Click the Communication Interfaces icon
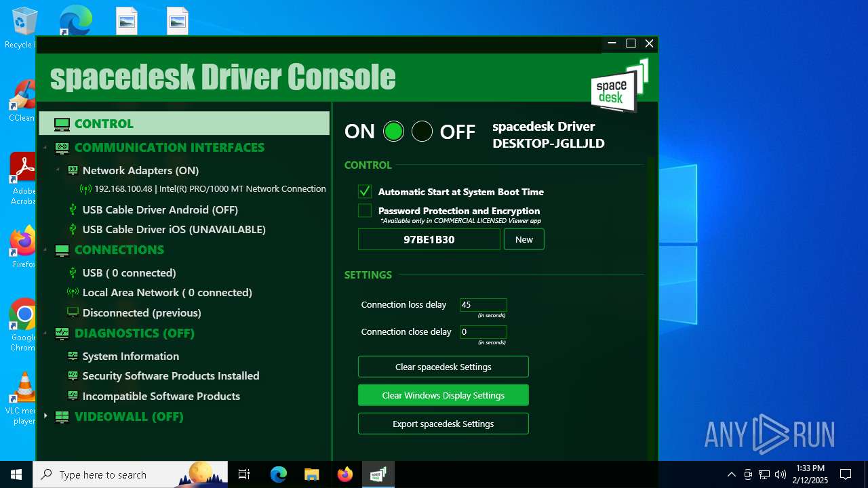Viewport: 868px width, 488px height. pos(62,148)
